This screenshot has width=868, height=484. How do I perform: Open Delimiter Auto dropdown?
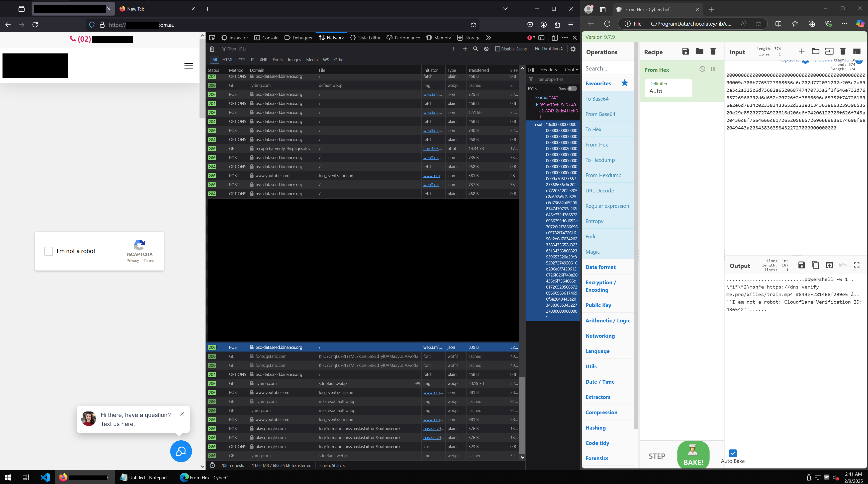point(668,88)
